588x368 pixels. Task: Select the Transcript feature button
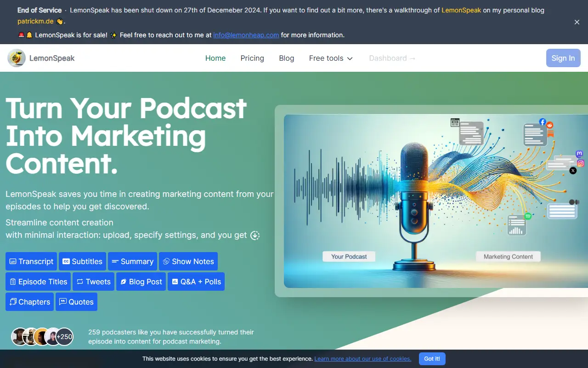[31, 261]
